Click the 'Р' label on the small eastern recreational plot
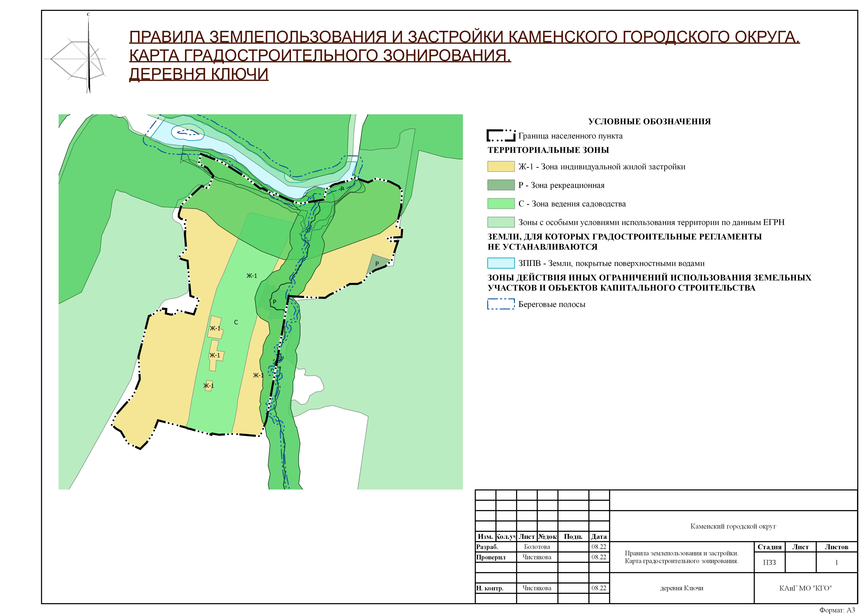 tap(377, 264)
